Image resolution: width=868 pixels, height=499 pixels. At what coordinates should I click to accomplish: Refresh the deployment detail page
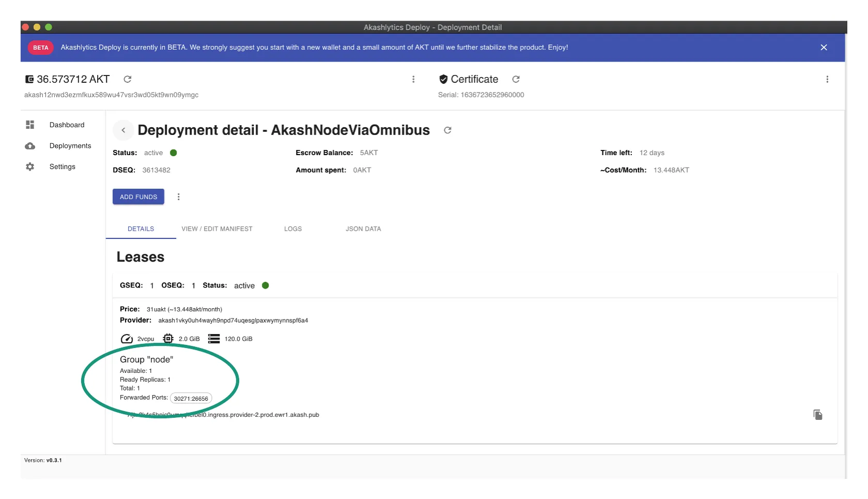pyautogui.click(x=447, y=130)
